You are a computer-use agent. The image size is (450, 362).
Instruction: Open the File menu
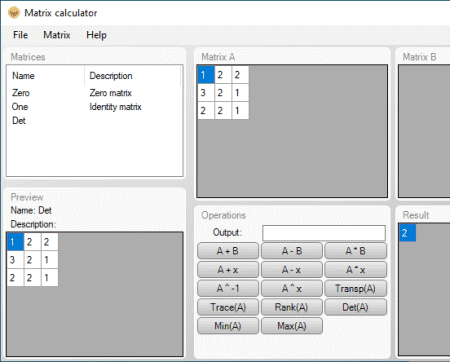pos(20,35)
